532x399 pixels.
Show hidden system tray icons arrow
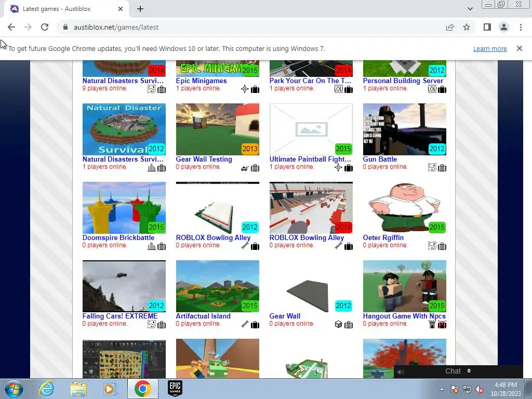coord(442,390)
